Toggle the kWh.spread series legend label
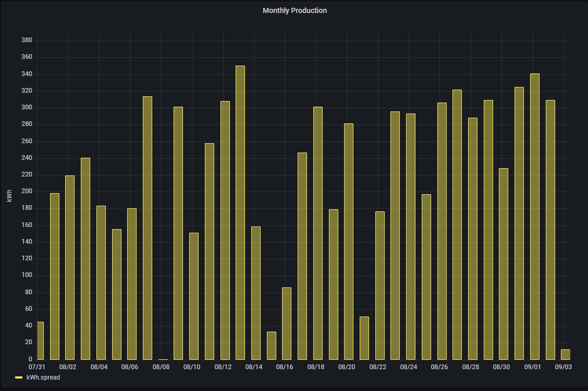Image resolution: width=588 pixels, height=391 pixels. point(43,377)
